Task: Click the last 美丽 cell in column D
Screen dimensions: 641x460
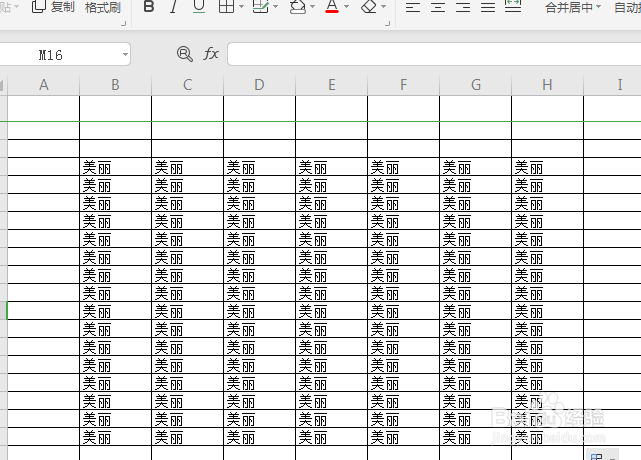Action: (x=259, y=437)
